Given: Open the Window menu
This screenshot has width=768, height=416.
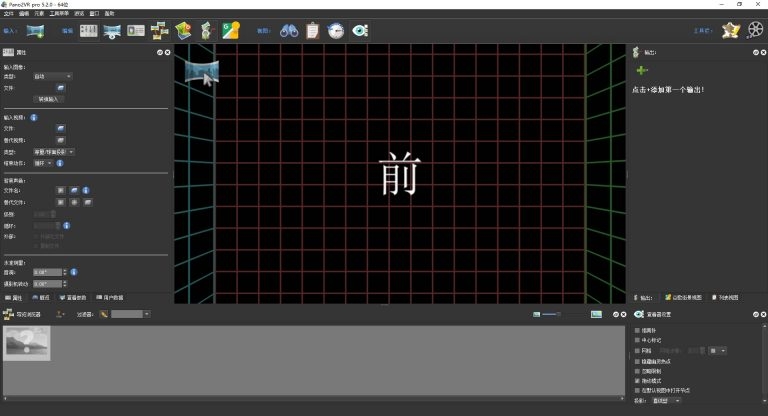Looking at the screenshot, I should point(94,14).
